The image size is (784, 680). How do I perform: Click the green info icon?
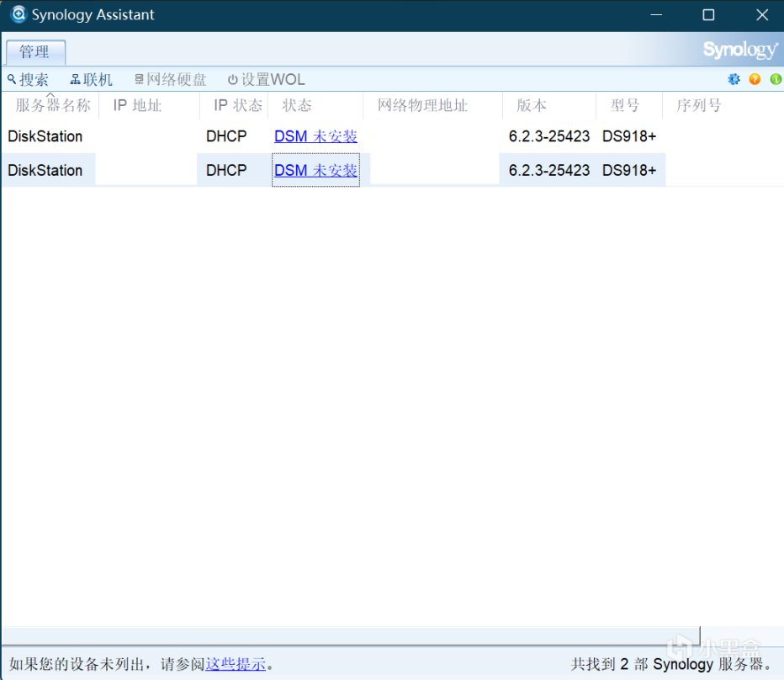tap(776, 79)
